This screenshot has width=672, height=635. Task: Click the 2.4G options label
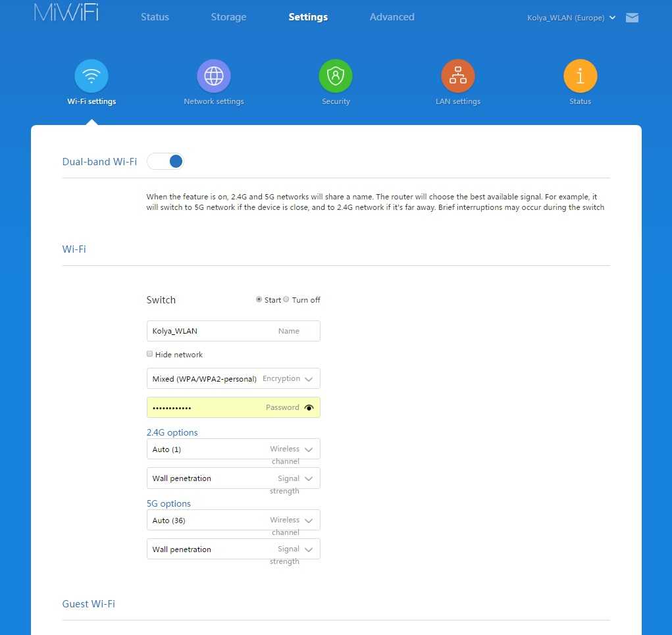click(x=172, y=432)
